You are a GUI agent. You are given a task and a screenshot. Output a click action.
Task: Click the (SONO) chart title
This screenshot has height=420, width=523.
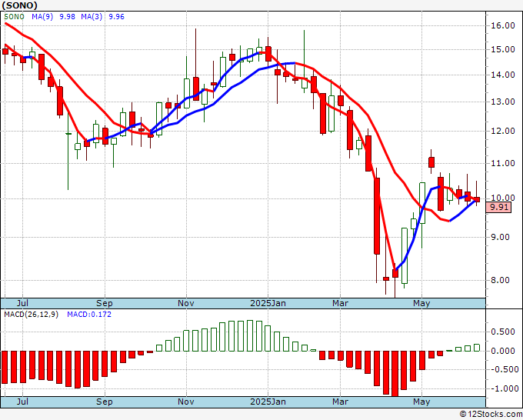19,5
